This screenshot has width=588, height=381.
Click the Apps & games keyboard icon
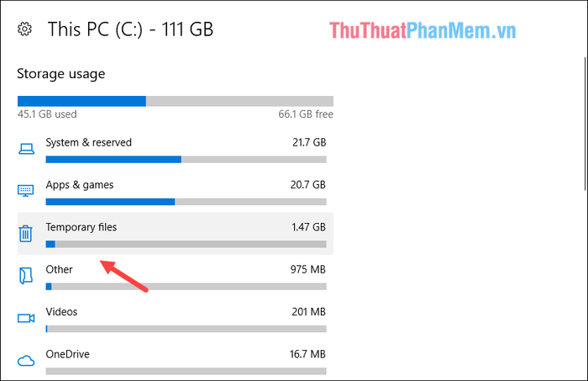25,191
